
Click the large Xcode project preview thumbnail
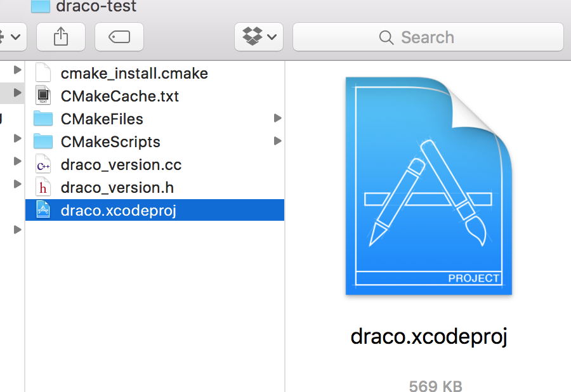(428, 186)
